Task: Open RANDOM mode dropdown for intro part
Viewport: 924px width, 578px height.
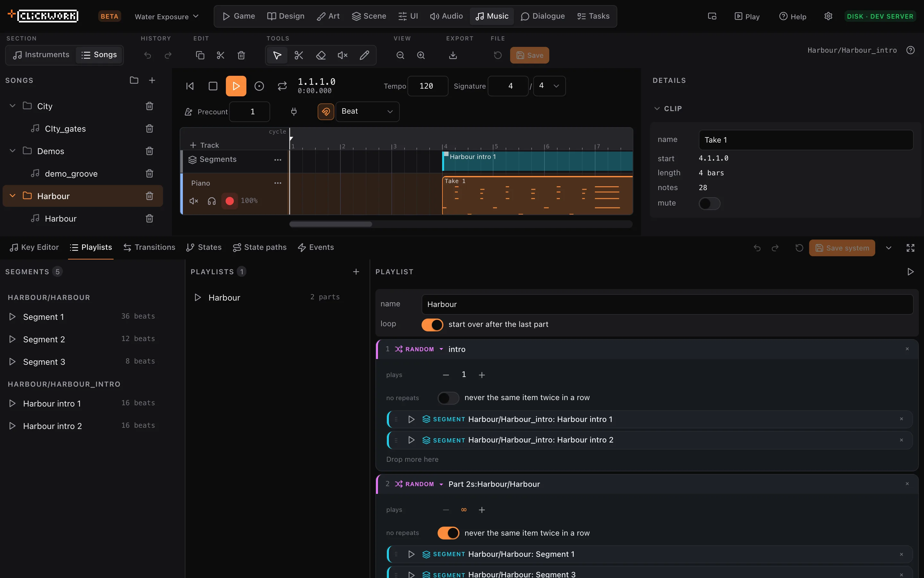Action: point(419,349)
